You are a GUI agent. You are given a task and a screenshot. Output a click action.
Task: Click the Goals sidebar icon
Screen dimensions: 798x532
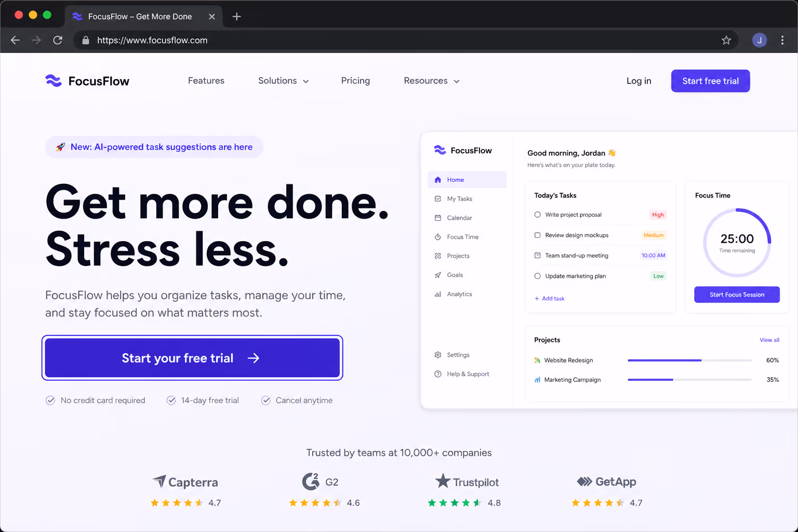[437, 275]
